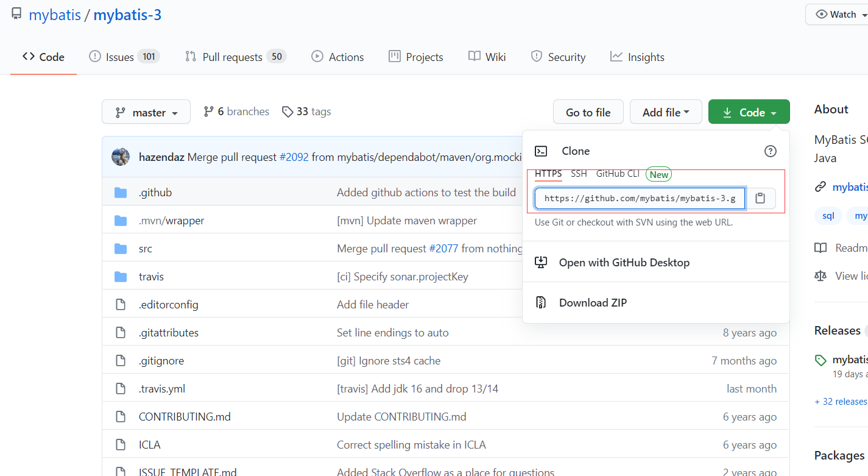Screen dimensions: 868x476
Task: Click the .gitignore file icon
Action: point(121,361)
